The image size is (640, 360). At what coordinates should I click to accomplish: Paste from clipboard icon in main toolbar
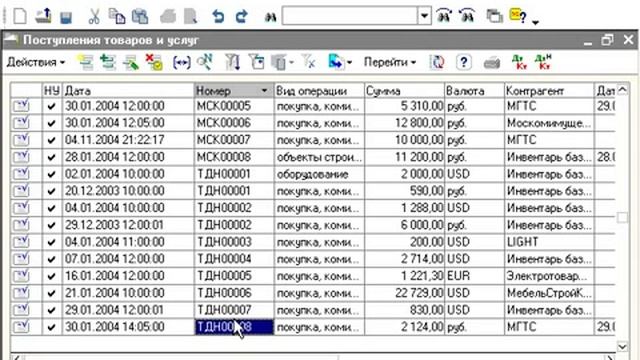click(x=140, y=17)
